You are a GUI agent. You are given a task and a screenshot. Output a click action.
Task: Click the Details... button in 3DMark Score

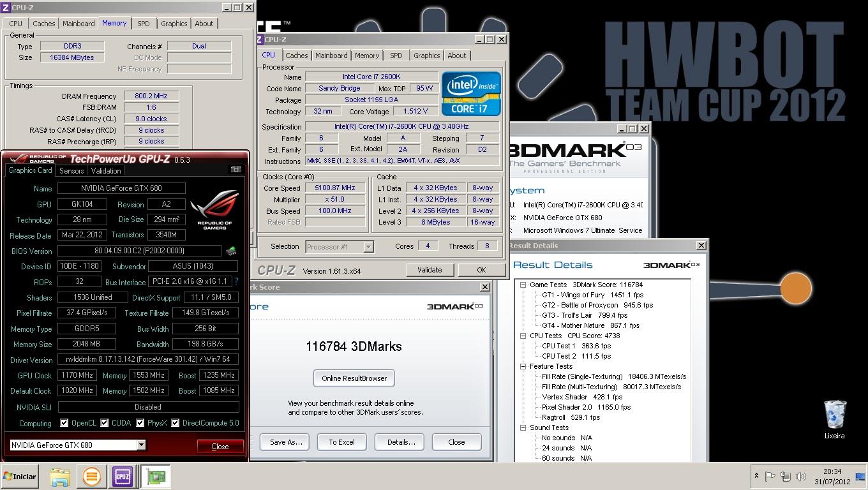click(x=400, y=442)
